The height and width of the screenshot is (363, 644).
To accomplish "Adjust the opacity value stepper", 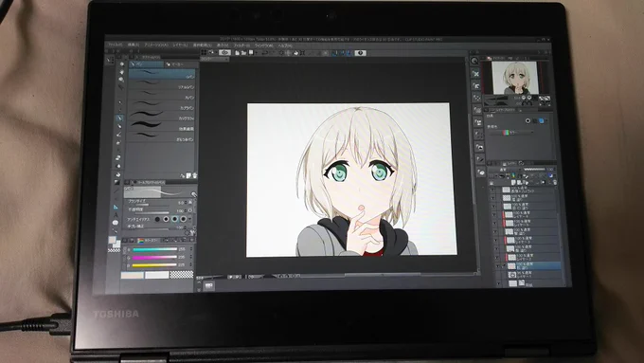I will coord(186,211).
